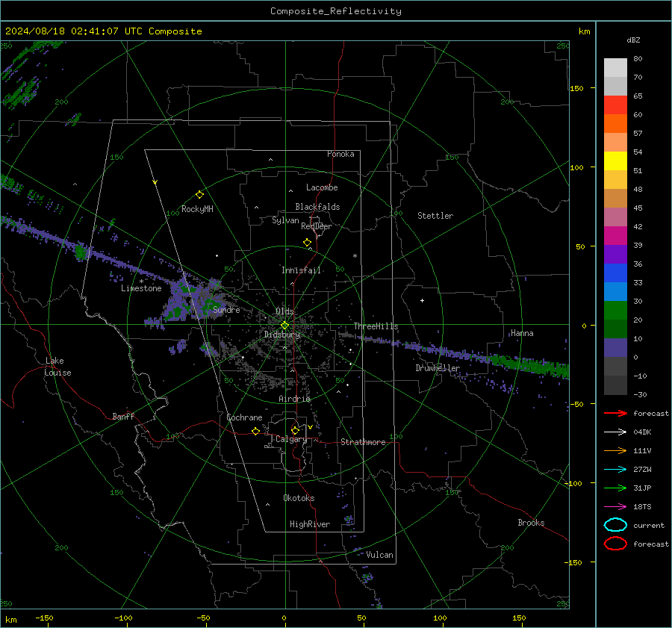Click the Banff town label
The width and height of the screenshot is (672, 628).
tap(123, 416)
